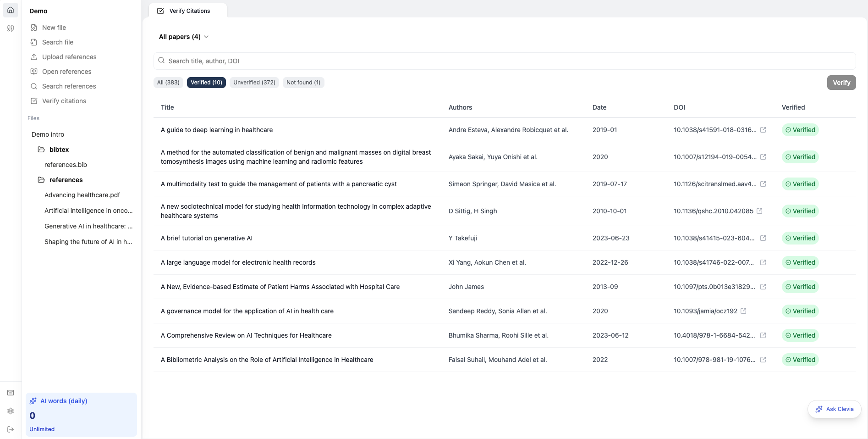Open the Ask Clevia assistant

point(834,409)
